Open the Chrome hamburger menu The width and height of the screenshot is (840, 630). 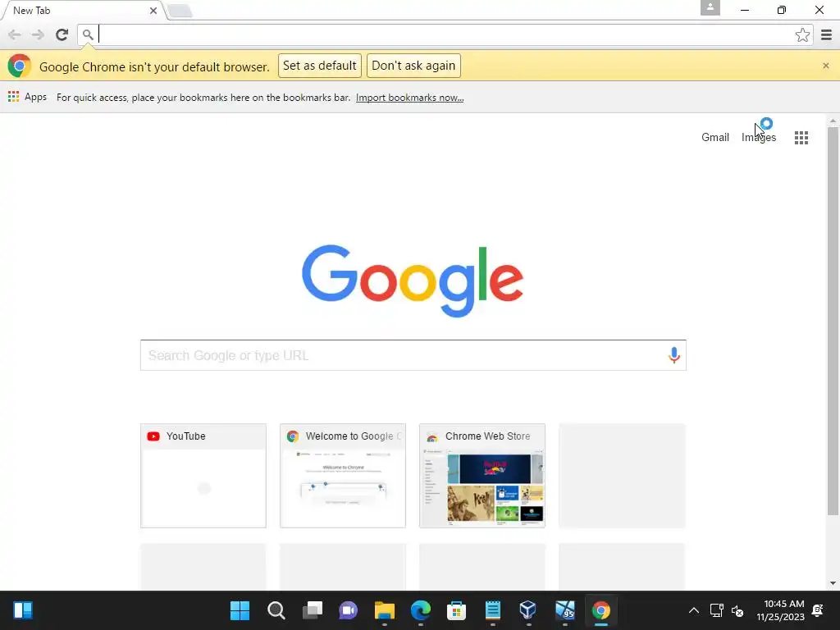pyautogui.click(x=826, y=34)
